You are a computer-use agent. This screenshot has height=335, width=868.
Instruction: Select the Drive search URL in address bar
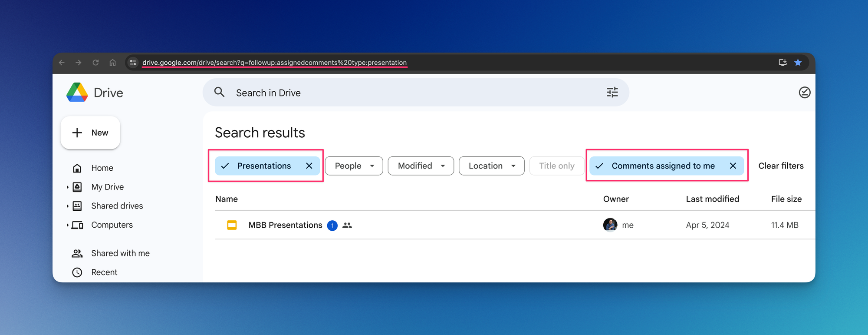[274, 63]
